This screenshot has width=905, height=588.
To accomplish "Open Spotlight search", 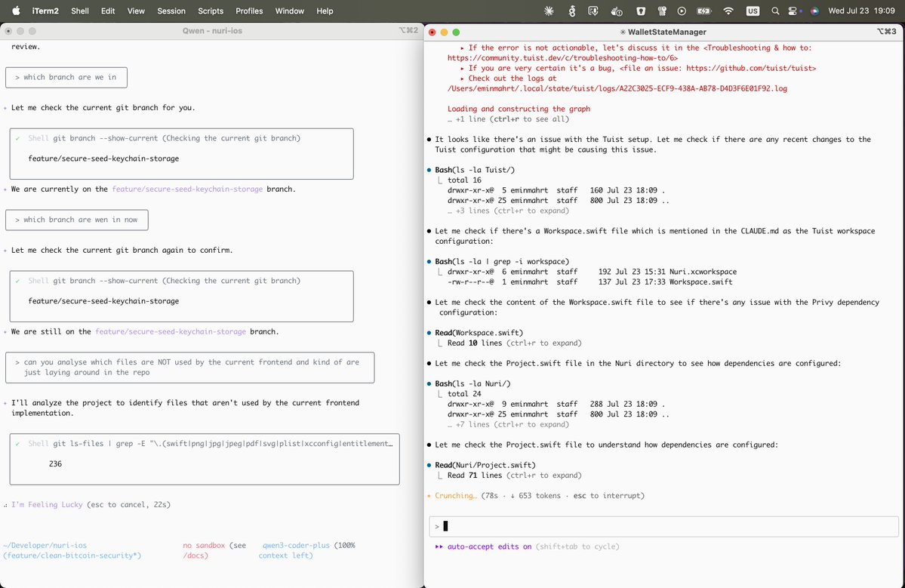I will (x=775, y=11).
